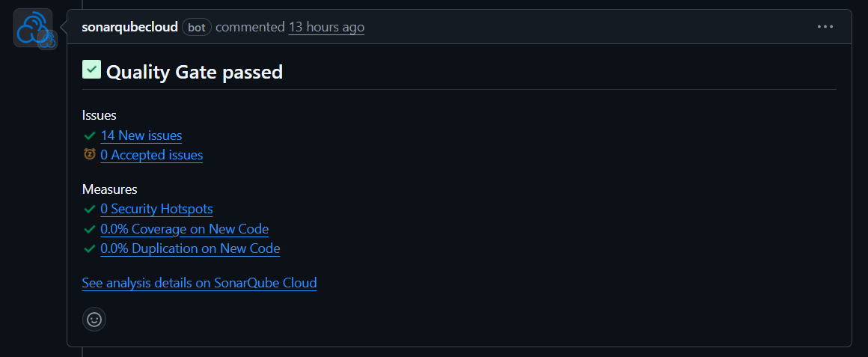Add an emoji reaction via smiley button
Image resolution: width=868 pixels, height=357 pixels.
94,319
